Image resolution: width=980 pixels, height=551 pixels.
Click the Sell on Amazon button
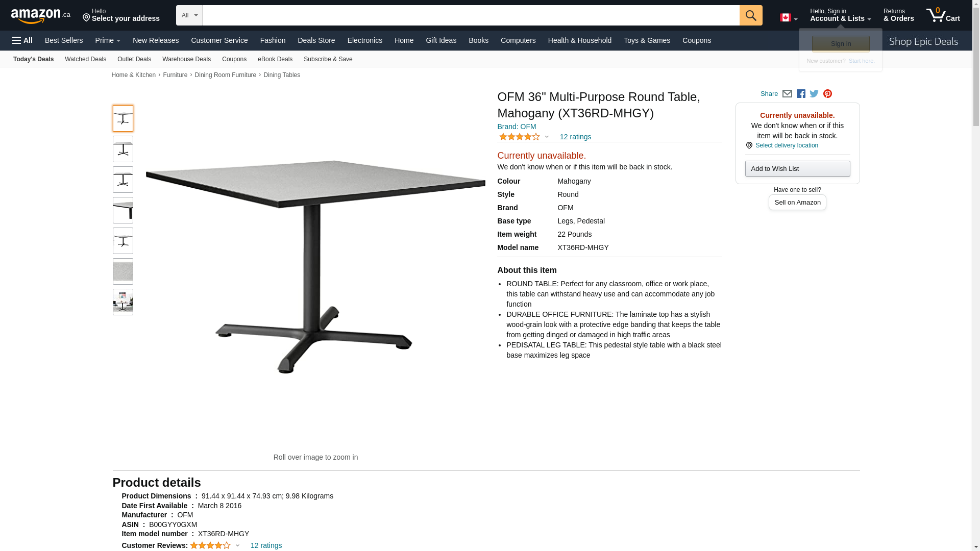[797, 203]
